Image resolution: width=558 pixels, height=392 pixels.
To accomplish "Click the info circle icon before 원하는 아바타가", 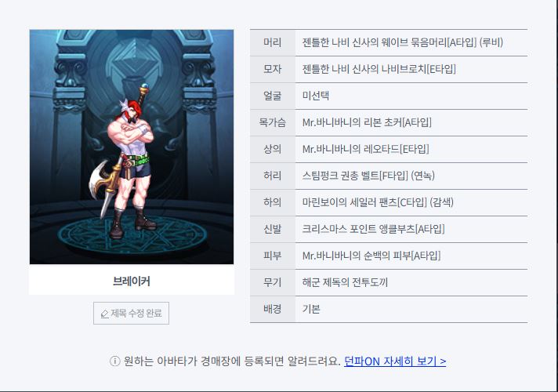I will 114,361.
